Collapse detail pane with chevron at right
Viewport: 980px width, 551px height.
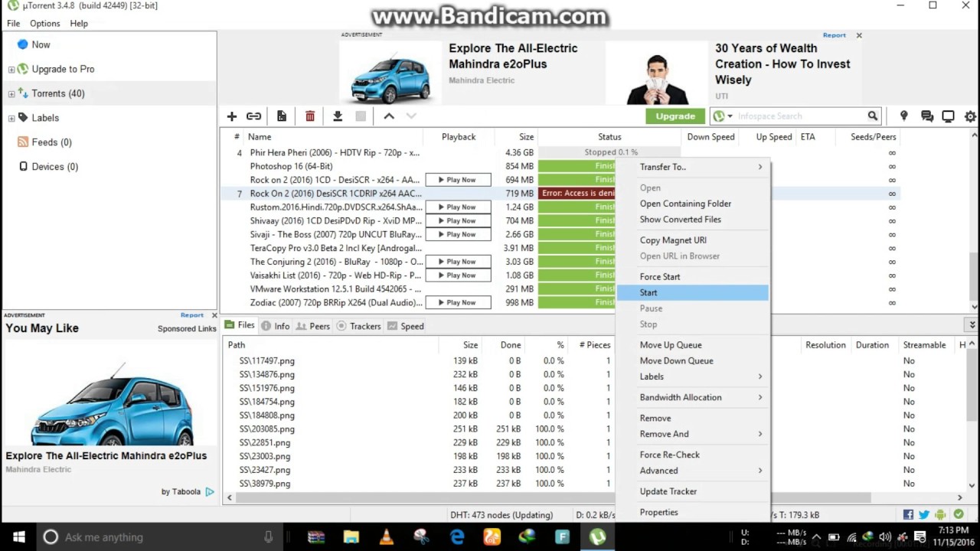971,325
